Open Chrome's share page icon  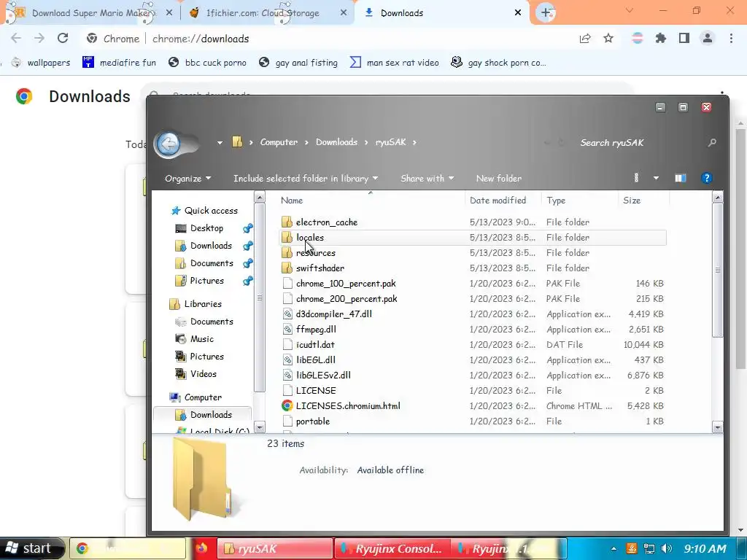coord(585,38)
